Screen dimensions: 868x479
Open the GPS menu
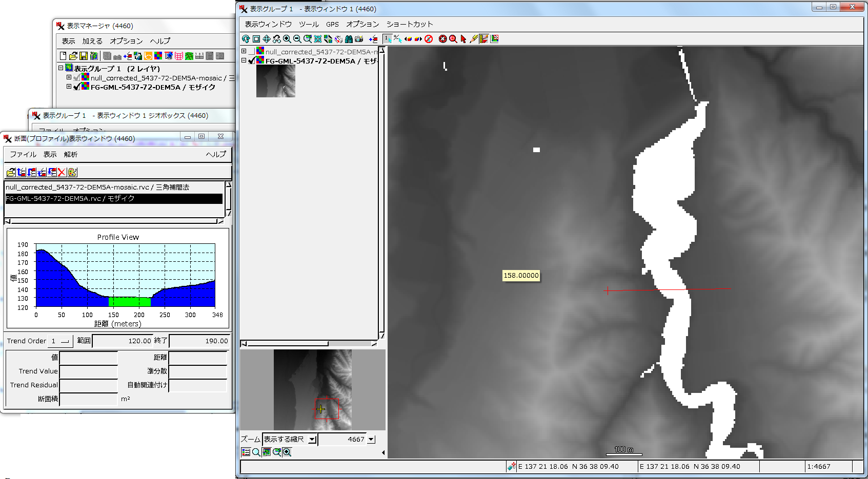(332, 24)
